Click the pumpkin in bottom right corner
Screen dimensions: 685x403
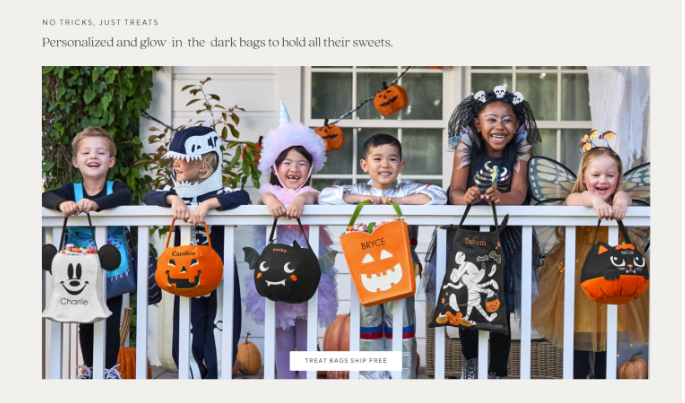(633, 366)
